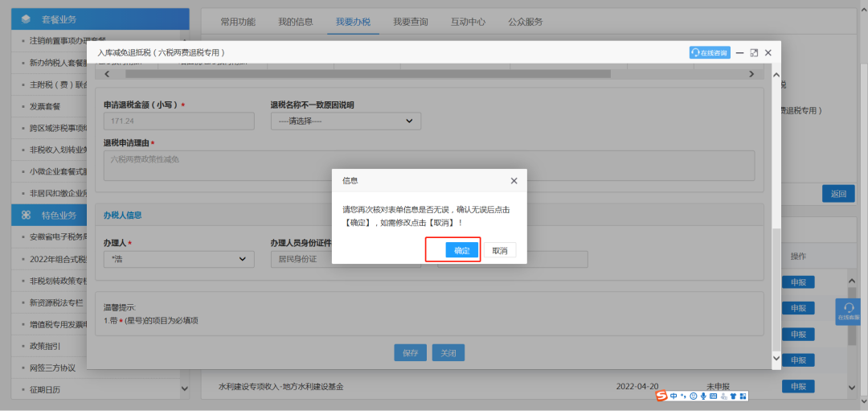Viewport: 868px width, 411px height.
Task: Click the 特色业务 four-petal icon
Action: point(26,215)
